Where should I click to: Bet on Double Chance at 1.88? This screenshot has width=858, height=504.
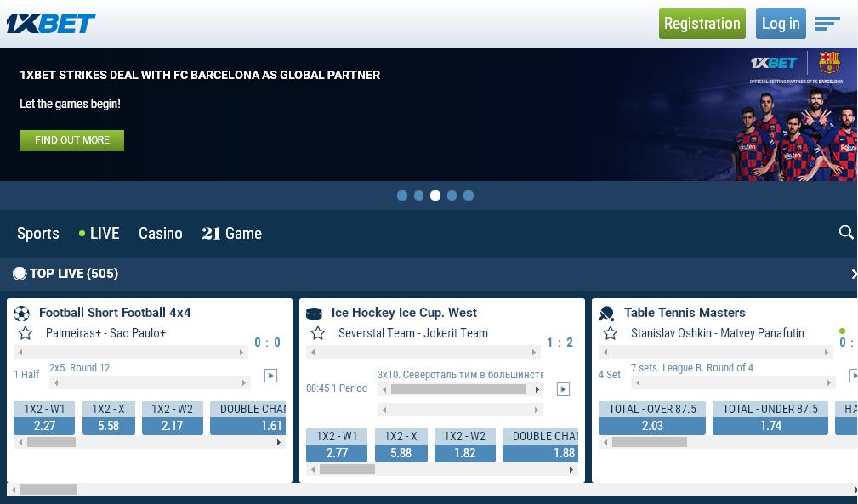pos(541,445)
